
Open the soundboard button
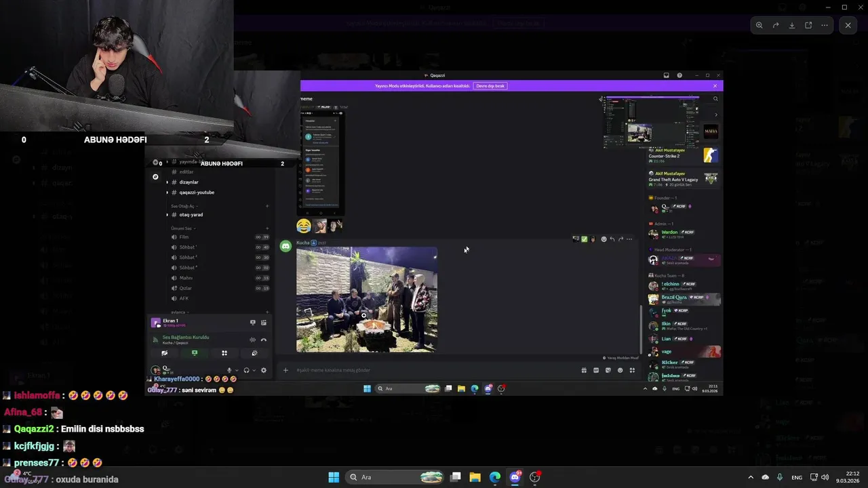pos(254,353)
